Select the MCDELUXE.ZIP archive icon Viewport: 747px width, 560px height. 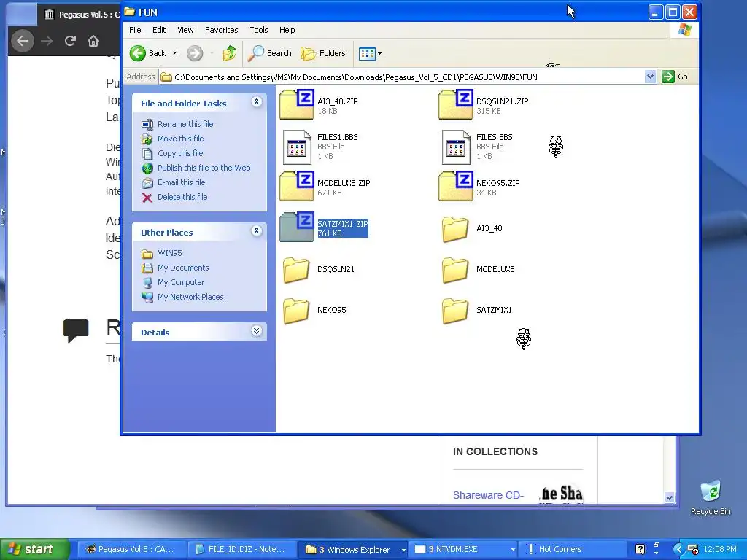(x=296, y=186)
